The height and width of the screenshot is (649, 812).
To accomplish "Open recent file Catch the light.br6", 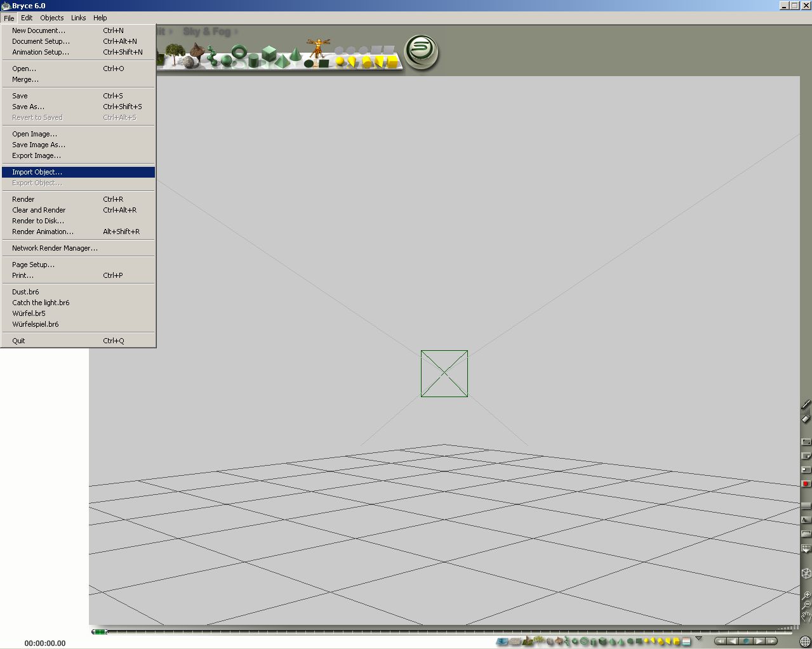I will tap(78, 303).
